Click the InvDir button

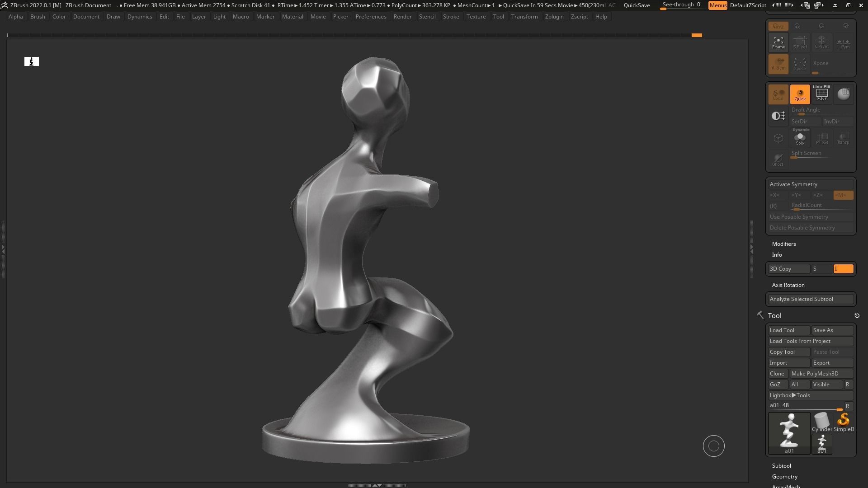pyautogui.click(x=838, y=121)
